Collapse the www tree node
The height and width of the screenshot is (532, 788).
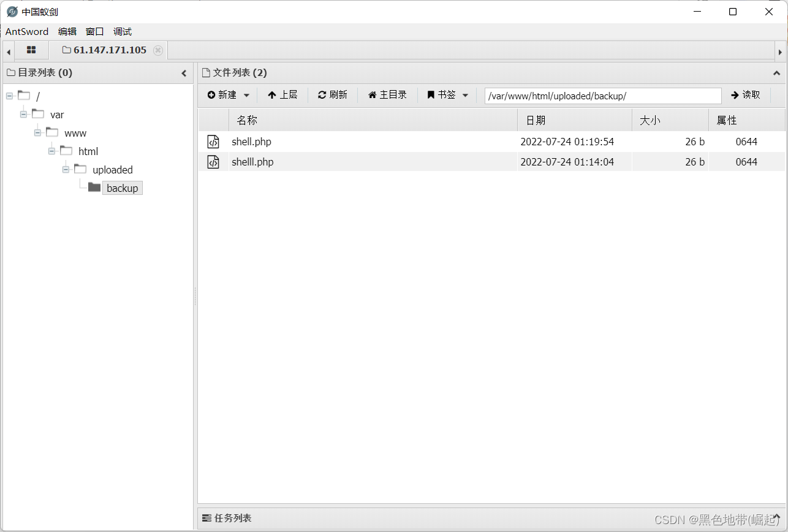[x=37, y=132]
